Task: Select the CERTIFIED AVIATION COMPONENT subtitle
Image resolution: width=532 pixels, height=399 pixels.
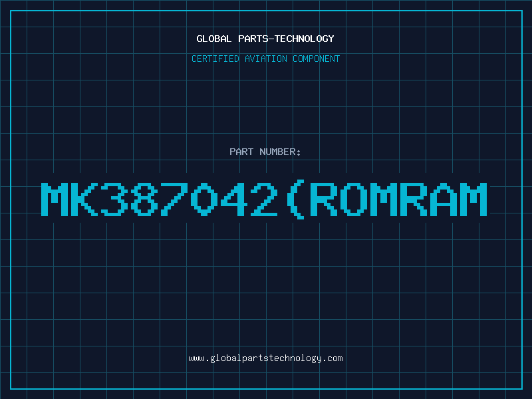Action: point(265,59)
